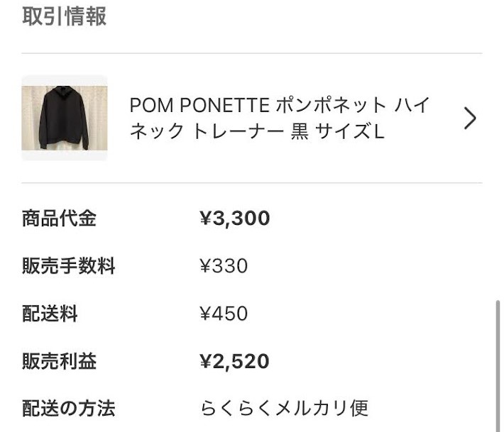Open the black trainer product thumbnail

[x=65, y=118]
